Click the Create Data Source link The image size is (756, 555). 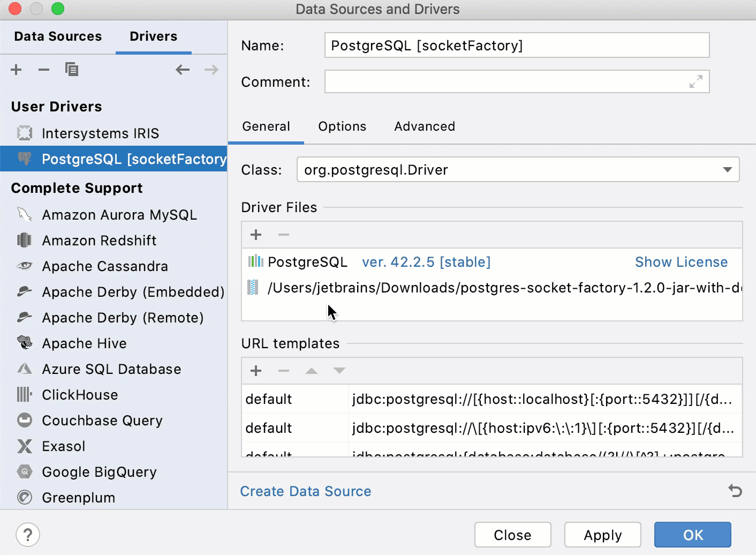click(306, 491)
